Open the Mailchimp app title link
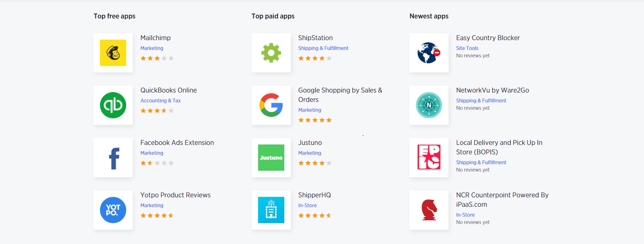The image size is (644, 244). 156,38
